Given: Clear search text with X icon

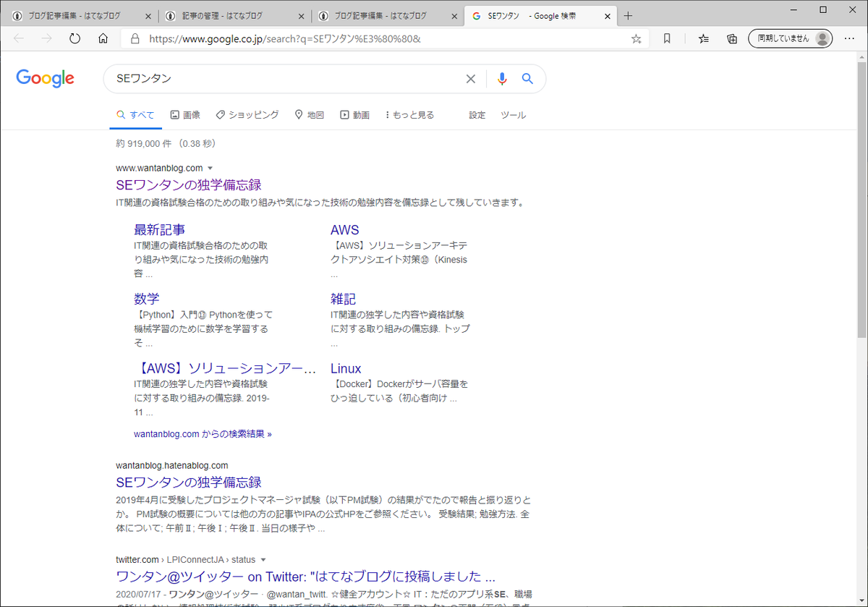Looking at the screenshot, I should point(471,79).
